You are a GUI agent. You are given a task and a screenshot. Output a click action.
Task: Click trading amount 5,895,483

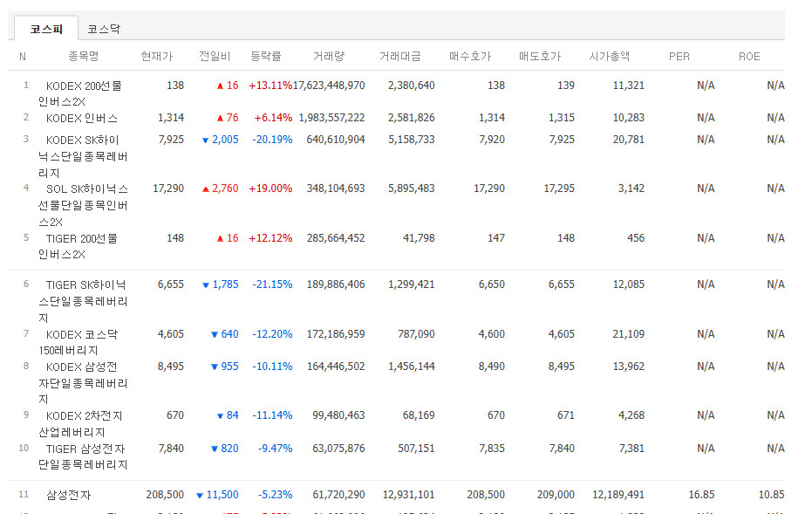click(412, 188)
